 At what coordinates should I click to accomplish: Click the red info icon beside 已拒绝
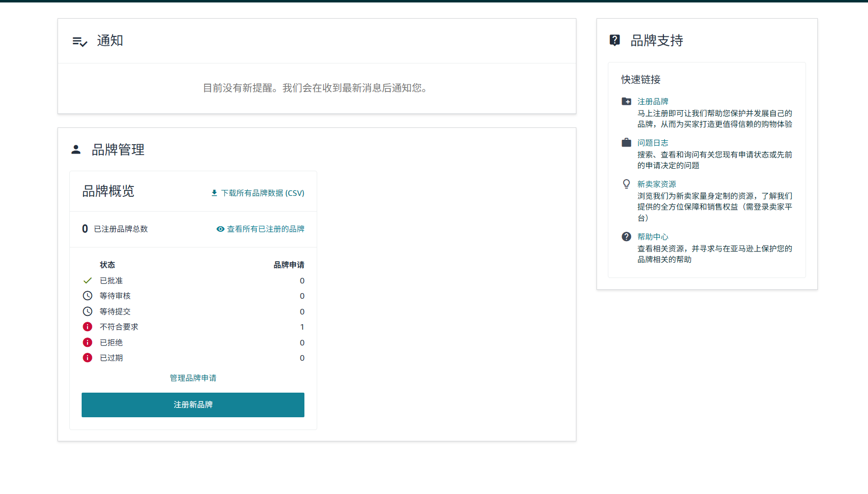[x=88, y=342]
